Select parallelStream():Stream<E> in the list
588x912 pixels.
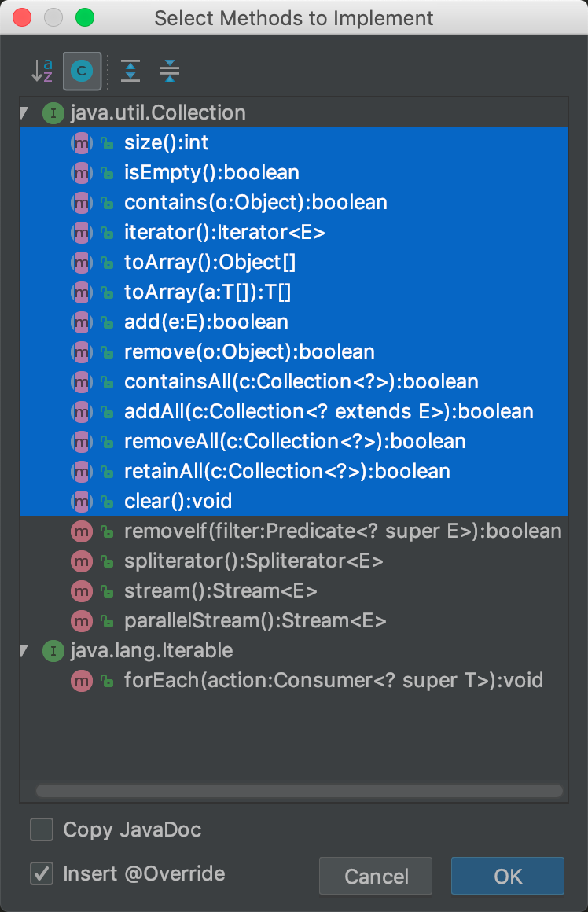[255, 621]
